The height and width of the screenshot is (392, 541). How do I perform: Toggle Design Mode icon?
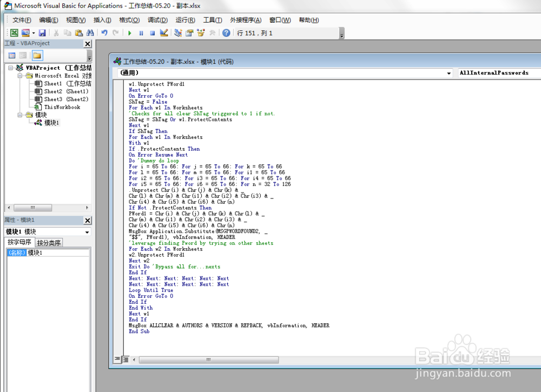tap(164, 33)
